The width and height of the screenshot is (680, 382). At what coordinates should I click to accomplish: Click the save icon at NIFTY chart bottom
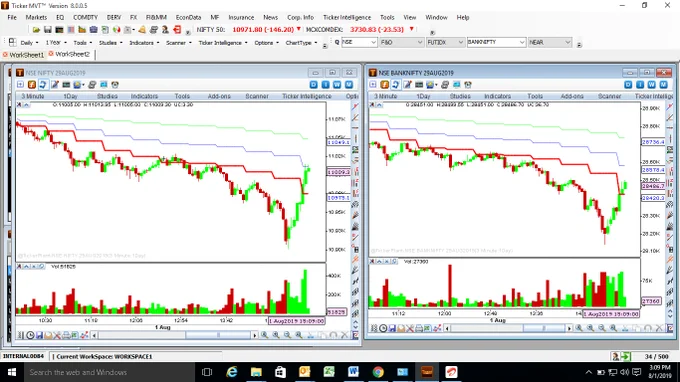coord(39,335)
